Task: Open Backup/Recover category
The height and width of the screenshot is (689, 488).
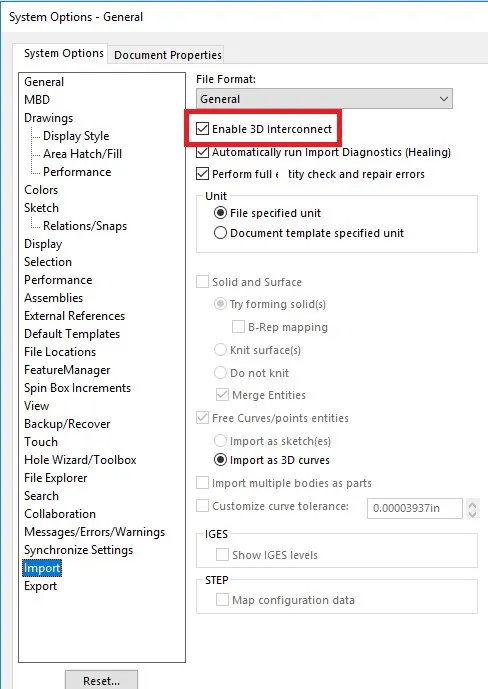Action: (67, 424)
